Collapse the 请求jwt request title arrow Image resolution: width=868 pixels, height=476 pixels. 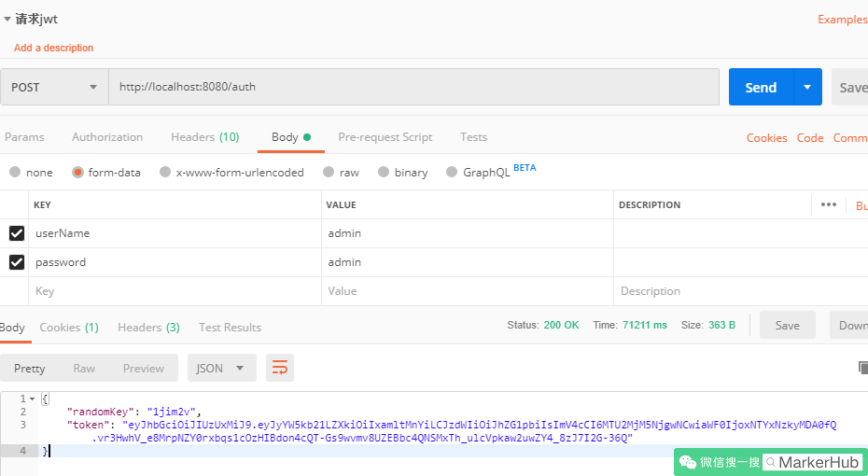[x=7, y=19]
